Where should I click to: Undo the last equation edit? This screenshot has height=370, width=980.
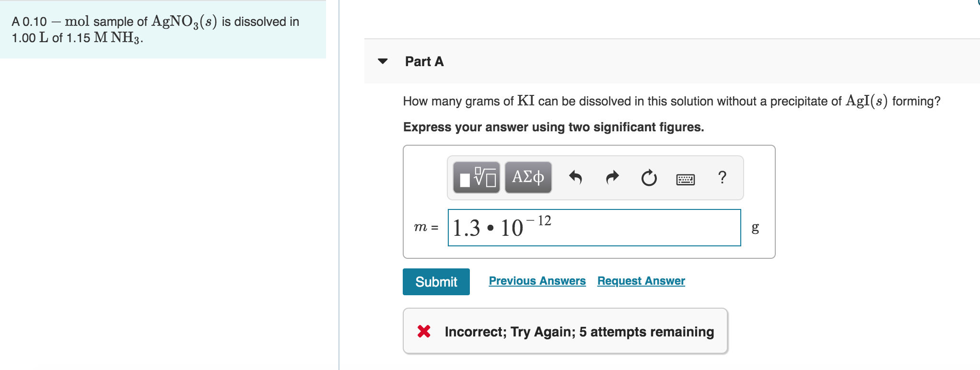[x=576, y=177]
